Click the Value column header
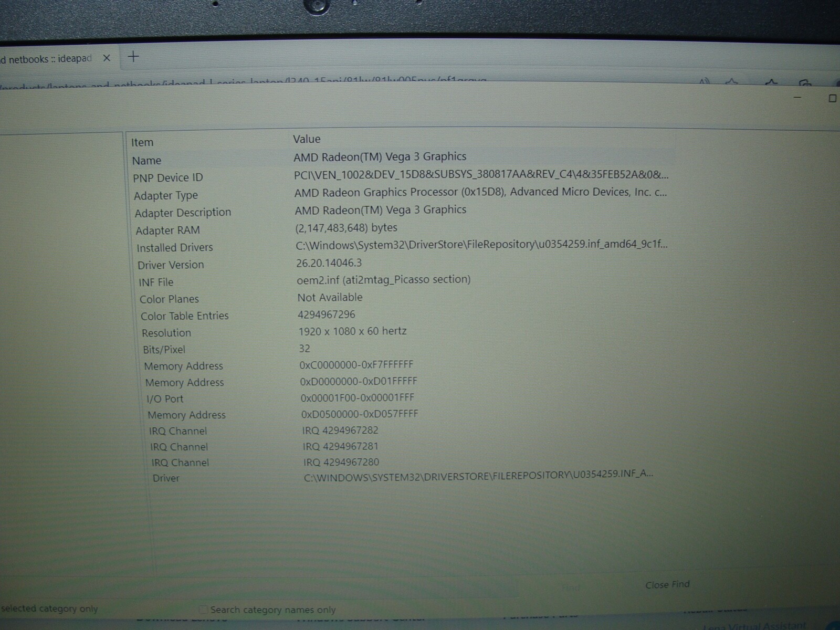Viewport: 840px width, 630px height. 307,139
